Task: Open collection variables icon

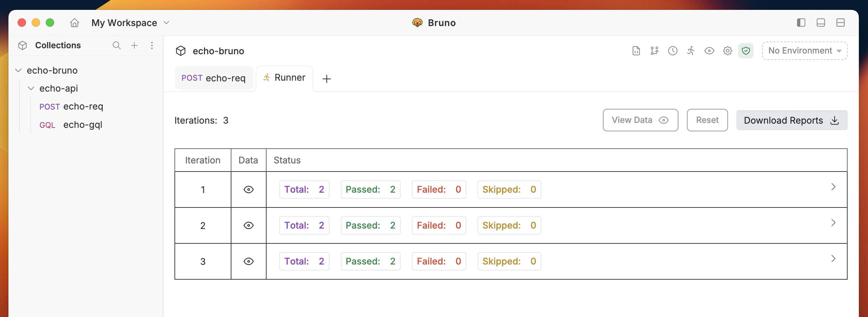Action: coord(655,50)
